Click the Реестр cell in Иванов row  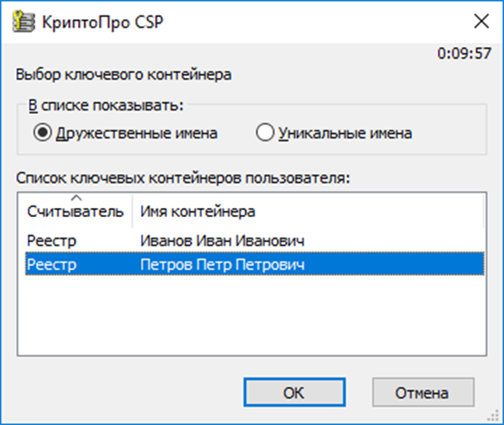tap(52, 241)
